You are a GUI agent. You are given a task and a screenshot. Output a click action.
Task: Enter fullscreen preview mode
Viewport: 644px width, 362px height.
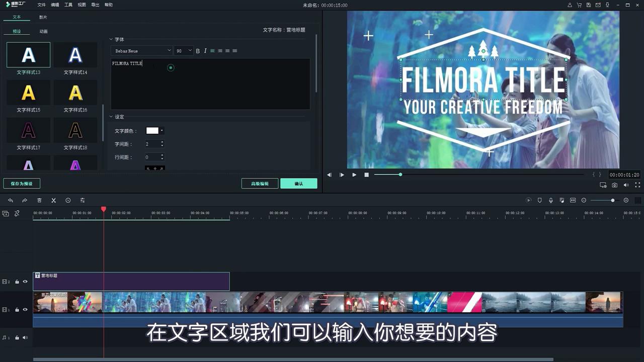click(638, 185)
